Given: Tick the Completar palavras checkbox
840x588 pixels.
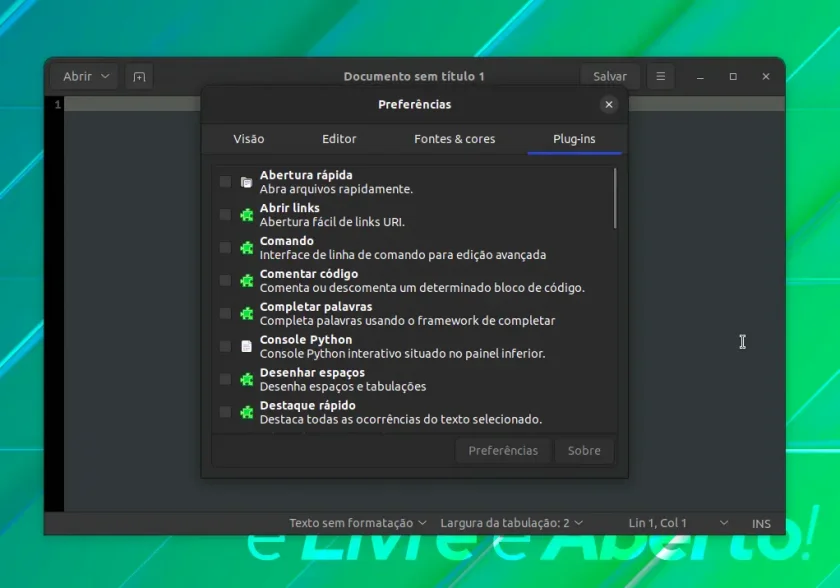Looking at the screenshot, I should tap(226, 313).
